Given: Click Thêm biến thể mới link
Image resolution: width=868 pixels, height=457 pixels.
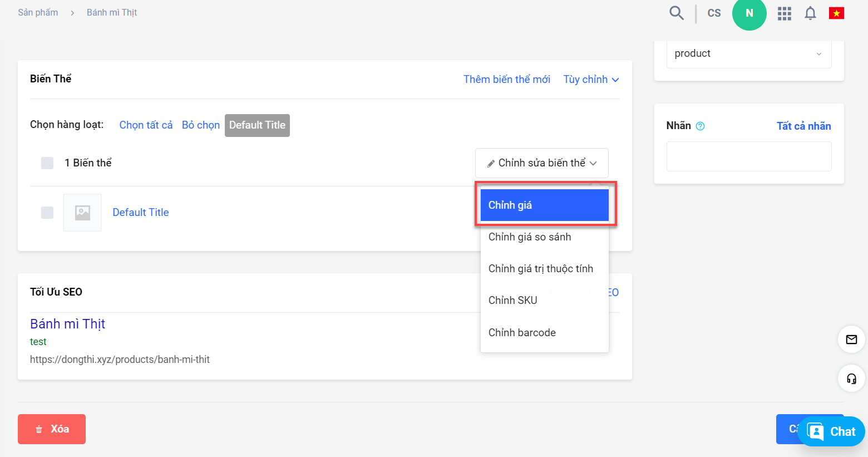Looking at the screenshot, I should click(506, 80).
